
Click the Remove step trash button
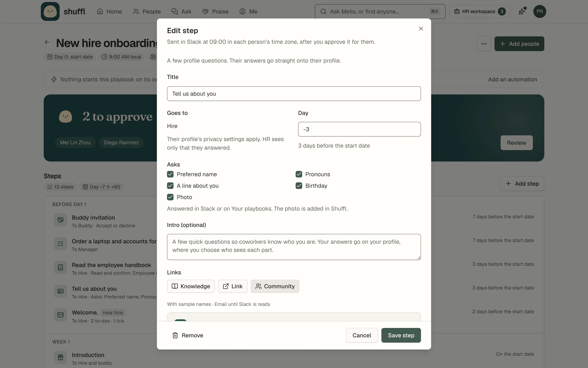click(x=188, y=335)
